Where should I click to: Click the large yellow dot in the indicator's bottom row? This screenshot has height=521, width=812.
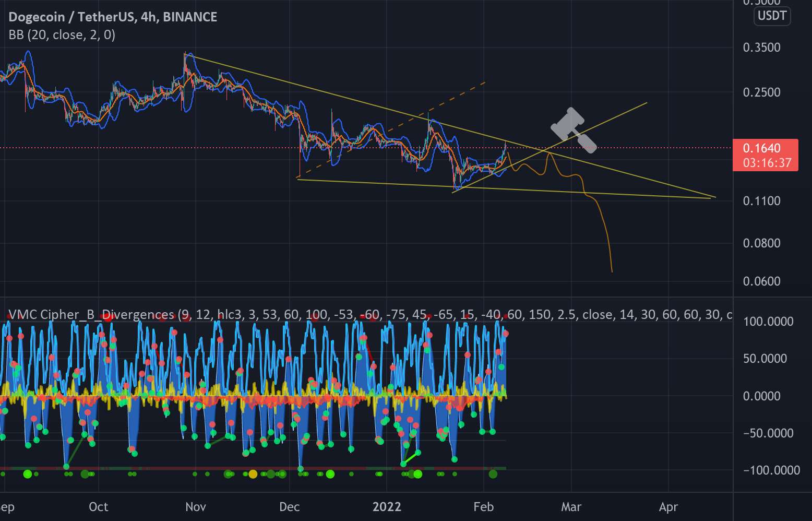pos(253,474)
